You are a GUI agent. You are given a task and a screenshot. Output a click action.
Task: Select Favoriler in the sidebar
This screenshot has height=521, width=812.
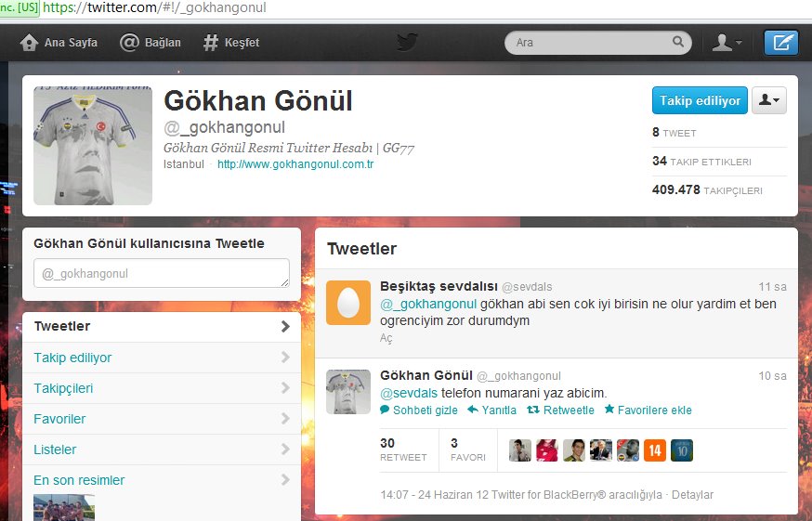pyautogui.click(x=162, y=419)
